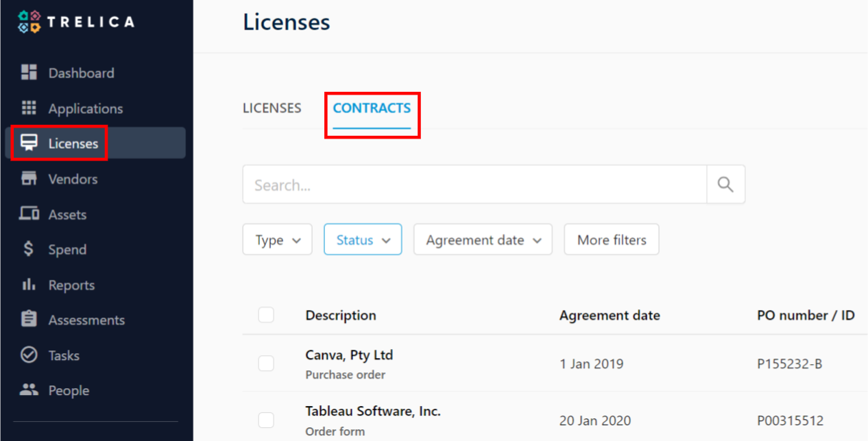Click into the Search input field
Image resolution: width=868 pixels, height=441 pixels.
pos(474,184)
